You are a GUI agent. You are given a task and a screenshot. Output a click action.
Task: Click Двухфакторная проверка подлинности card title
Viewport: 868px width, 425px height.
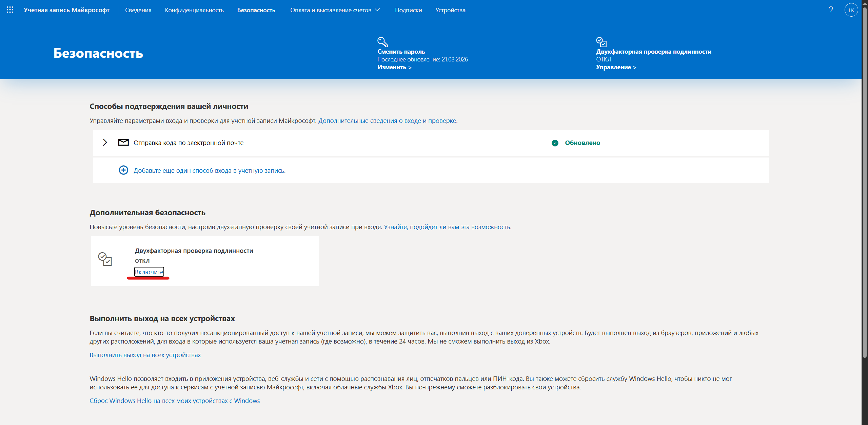[x=194, y=251]
